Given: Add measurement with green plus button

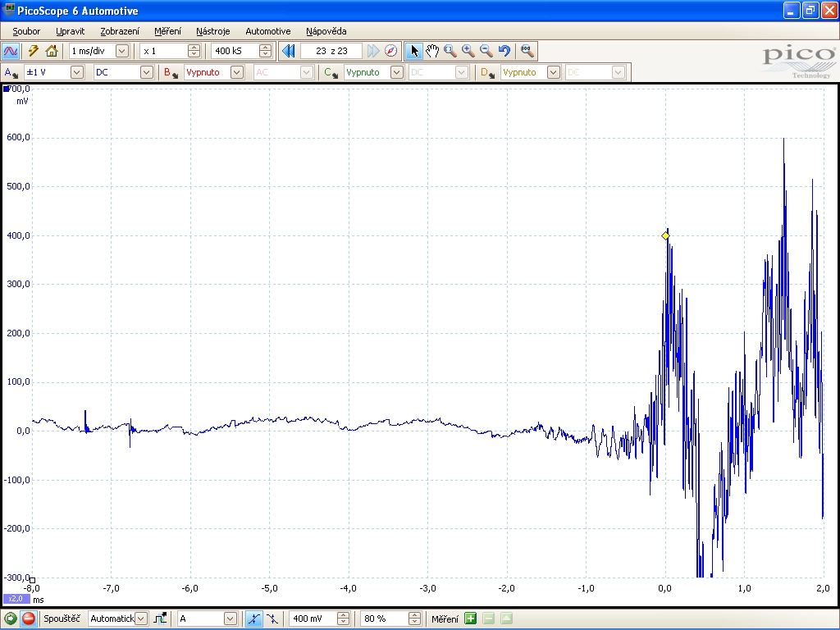Looking at the screenshot, I should tap(471, 619).
